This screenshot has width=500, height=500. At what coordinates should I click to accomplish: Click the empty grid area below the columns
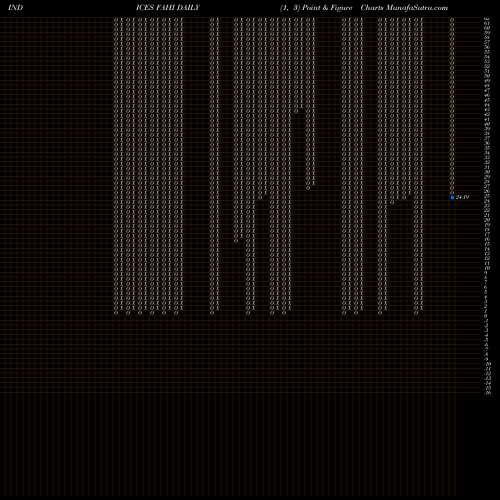click(233, 353)
